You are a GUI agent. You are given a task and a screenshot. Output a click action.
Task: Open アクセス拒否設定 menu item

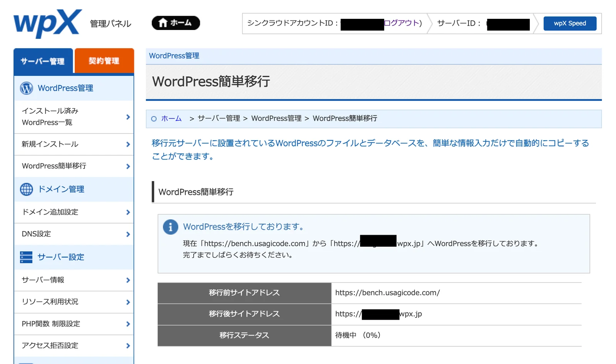(74, 346)
